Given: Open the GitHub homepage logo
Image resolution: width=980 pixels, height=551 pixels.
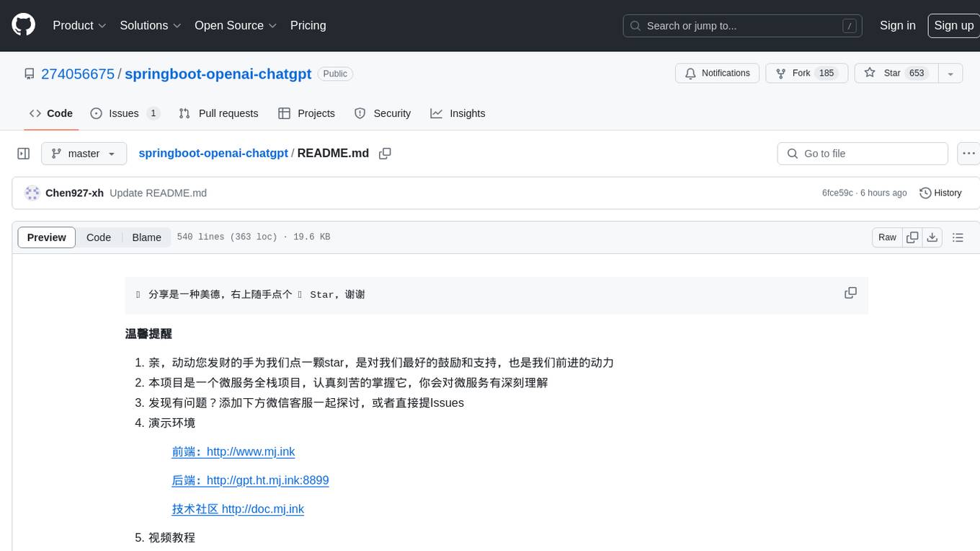Looking at the screenshot, I should click(23, 25).
